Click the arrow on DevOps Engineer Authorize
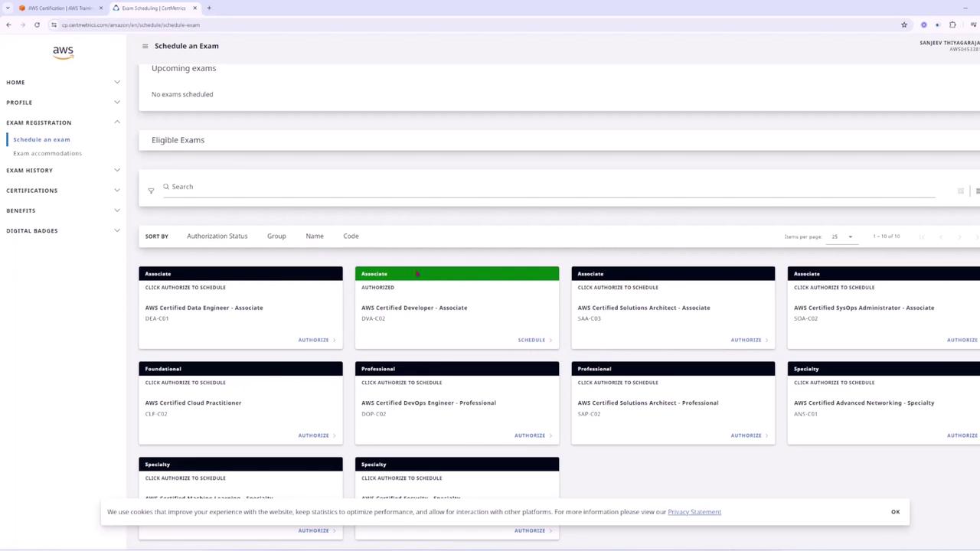 point(550,435)
